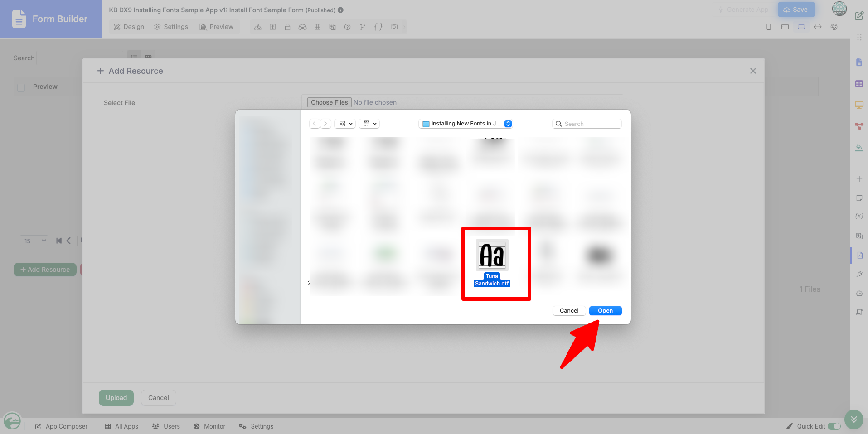Click the Open button in file dialog
Viewport: 868px width, 434px height.
[605, 311]
